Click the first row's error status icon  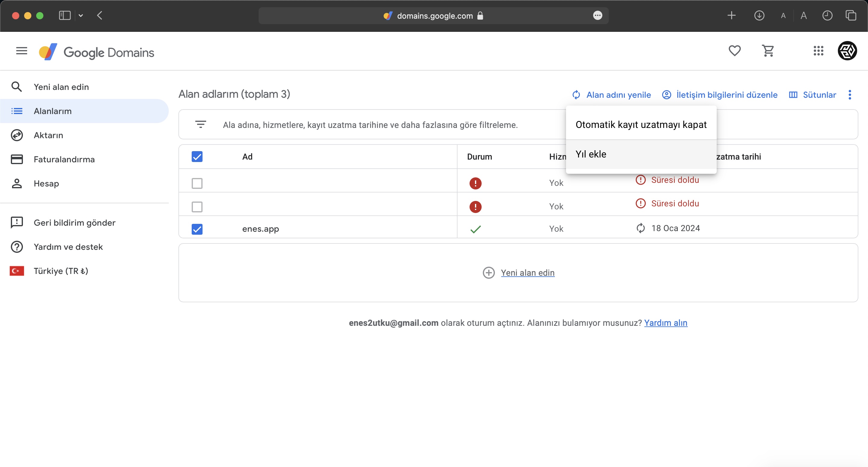[476, 183]
